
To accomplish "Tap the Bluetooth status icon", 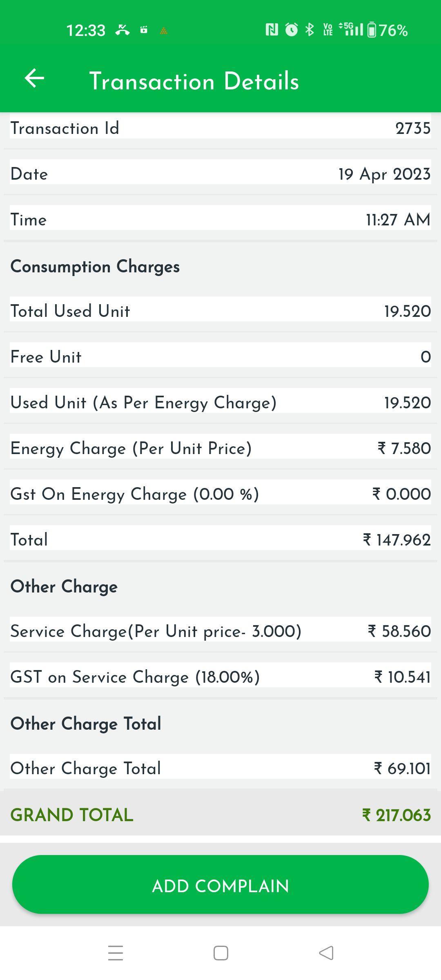I will point(310,30).
